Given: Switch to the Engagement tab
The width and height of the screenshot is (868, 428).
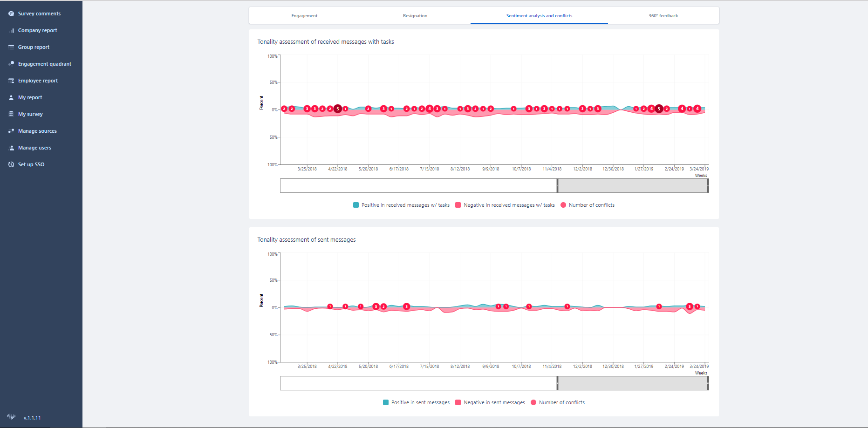Looking at the screenshot, I should [x=304, y=16].
